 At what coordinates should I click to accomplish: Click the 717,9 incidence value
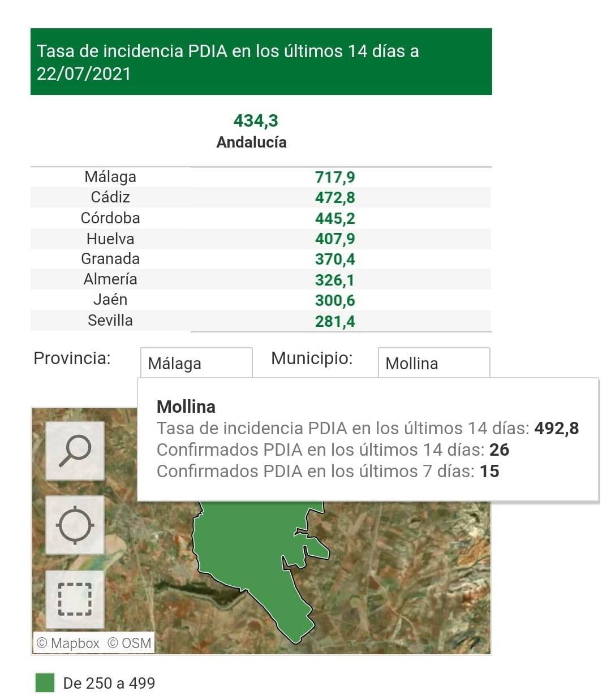(x=335, y=178)
